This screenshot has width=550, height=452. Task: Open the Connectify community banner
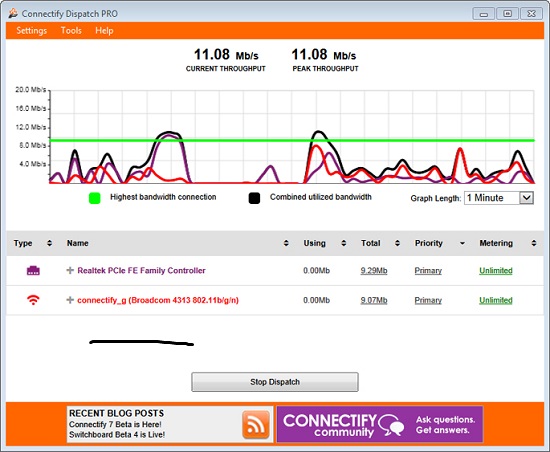pyautogui.click(x=380, y=424)
